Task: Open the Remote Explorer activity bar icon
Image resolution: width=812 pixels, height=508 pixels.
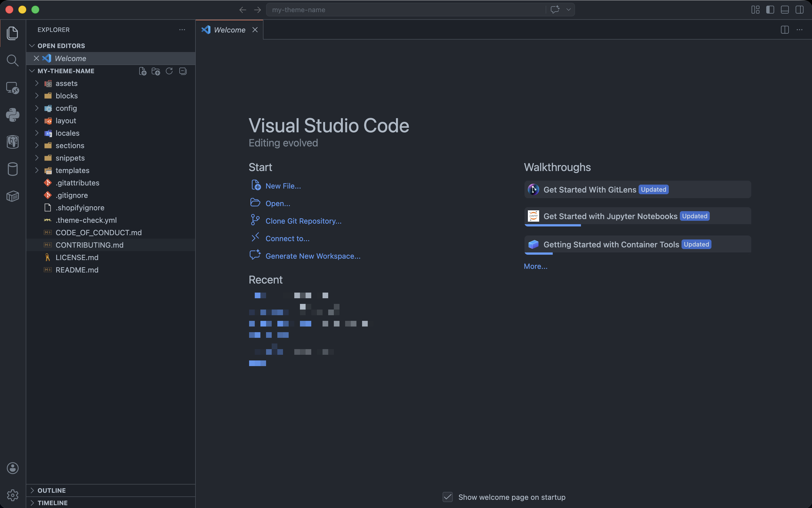Action: click(x=12, y=88)
